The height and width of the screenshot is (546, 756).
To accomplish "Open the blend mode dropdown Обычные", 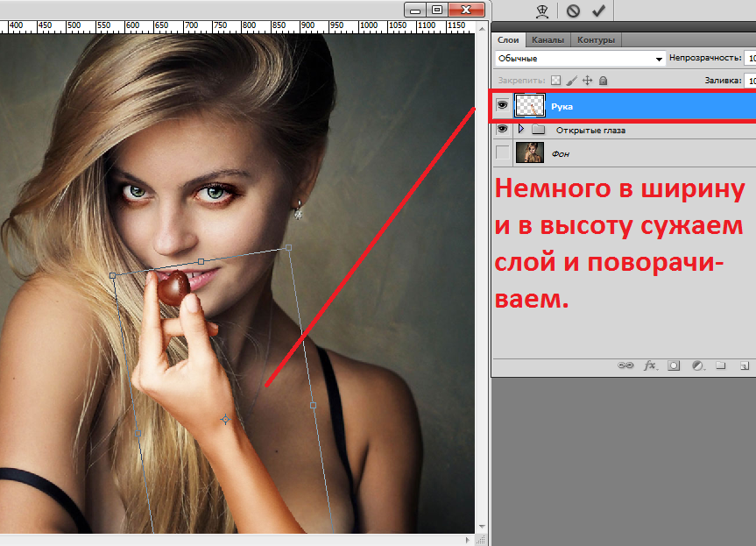I will point(578,58).
